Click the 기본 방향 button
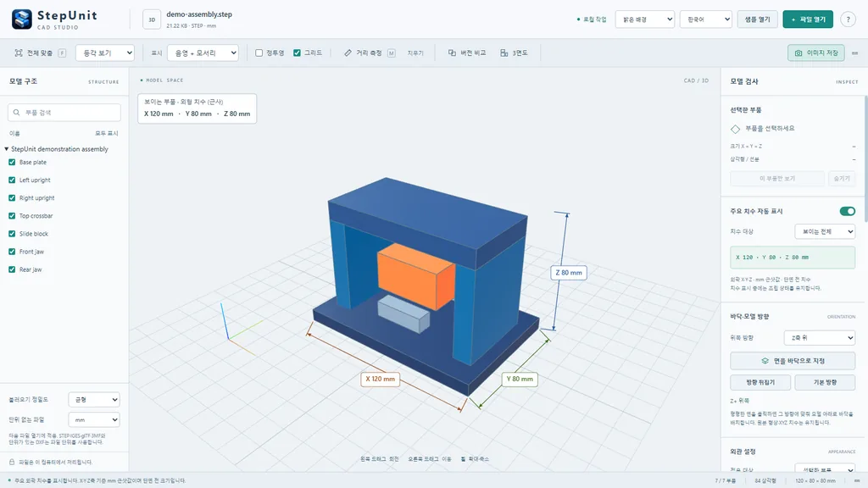Screen dimensions: 868x488 point(825,382)
